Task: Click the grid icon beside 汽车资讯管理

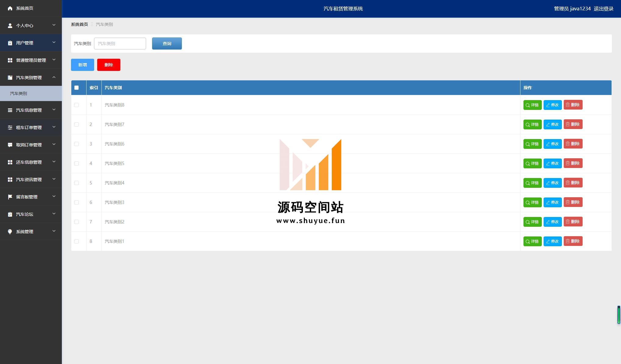Action: tap(10, 180)
